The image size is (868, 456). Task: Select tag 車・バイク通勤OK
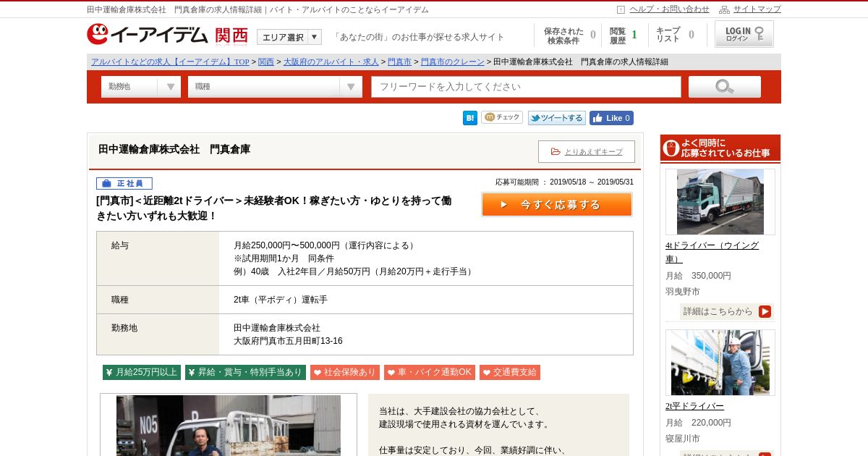[430, 372]
